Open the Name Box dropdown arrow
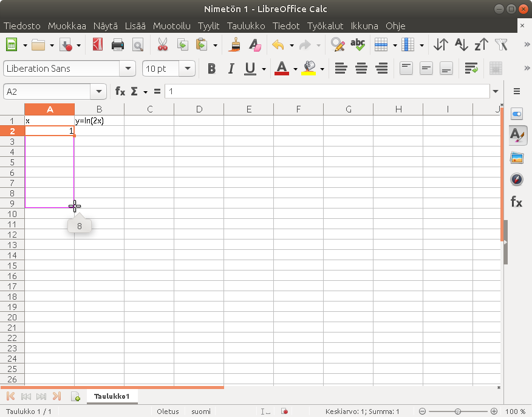 click(98, 91)
